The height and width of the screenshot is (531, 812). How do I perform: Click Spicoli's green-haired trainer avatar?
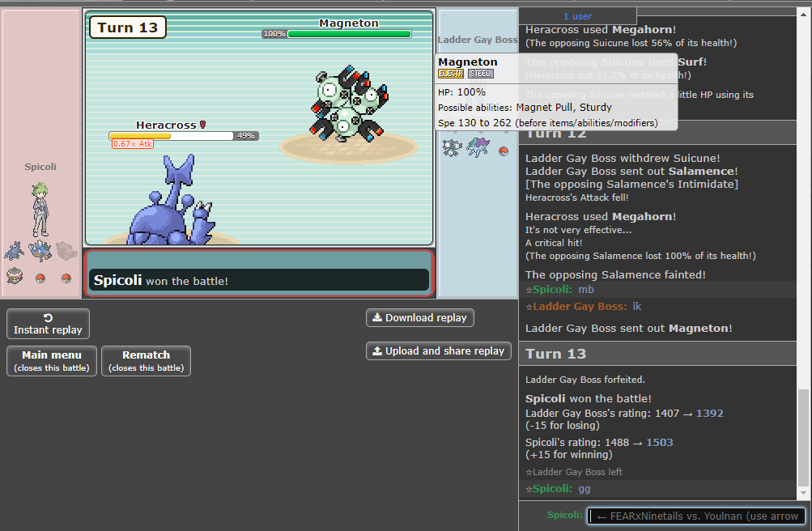pos(40,208)
